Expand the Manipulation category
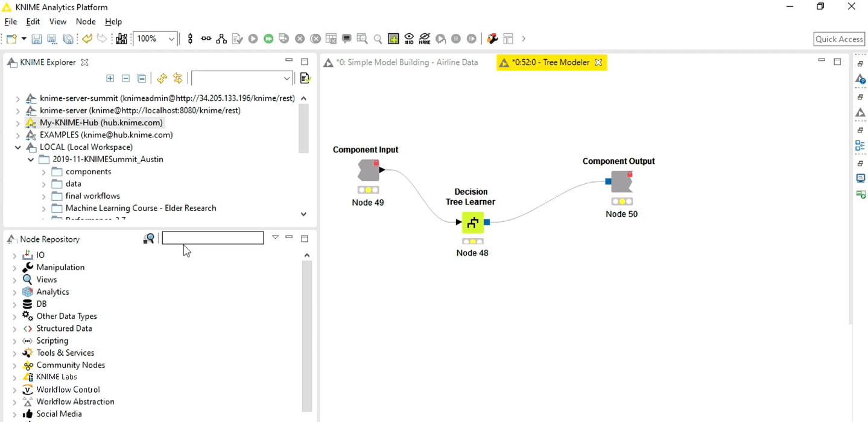The width and height of the screenshot is (868, 422). [14, 268]
